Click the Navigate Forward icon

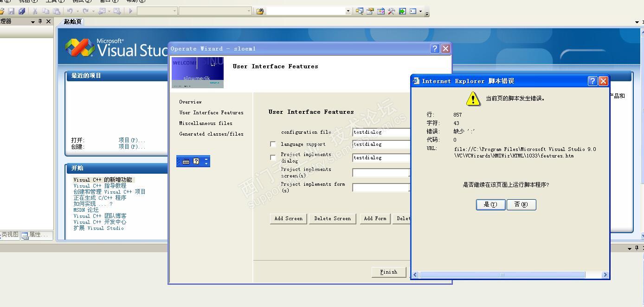(x=117, y=11)
